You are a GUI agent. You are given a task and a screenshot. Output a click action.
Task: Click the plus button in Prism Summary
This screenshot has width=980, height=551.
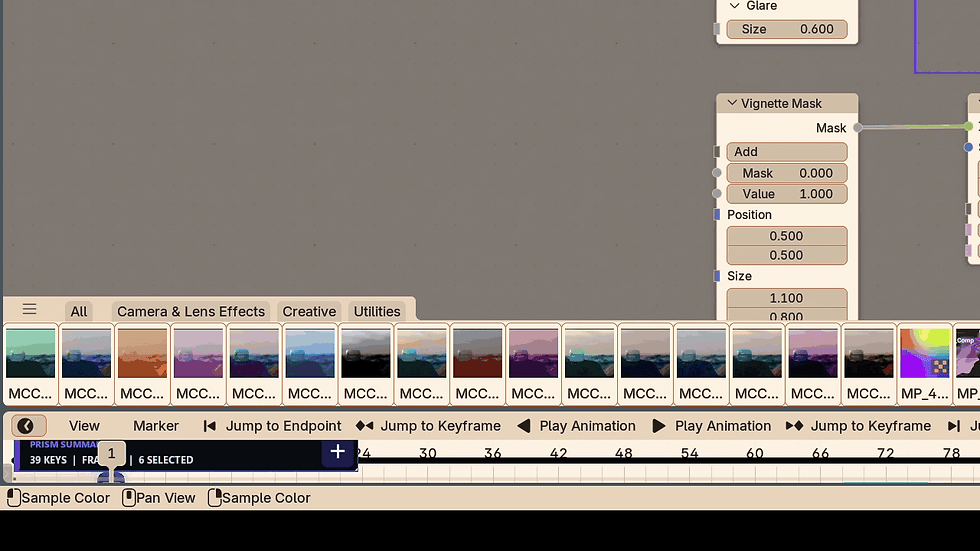tap(338, 452)
